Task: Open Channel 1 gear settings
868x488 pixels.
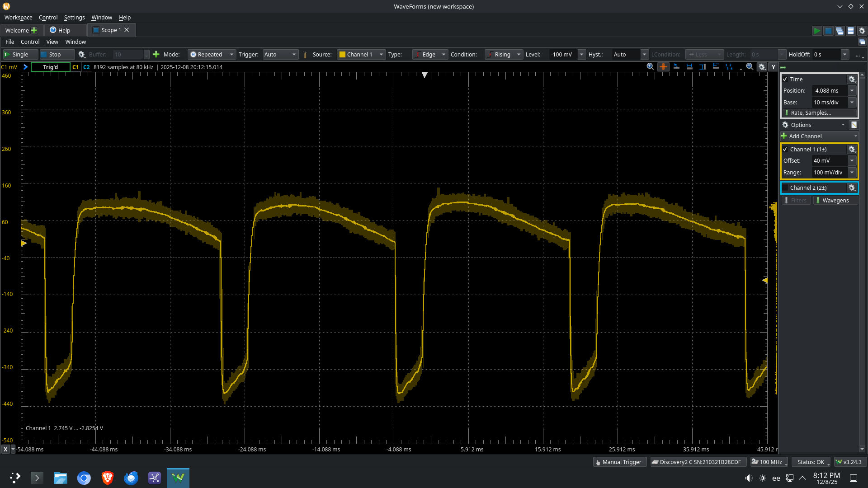Action: 852,150
